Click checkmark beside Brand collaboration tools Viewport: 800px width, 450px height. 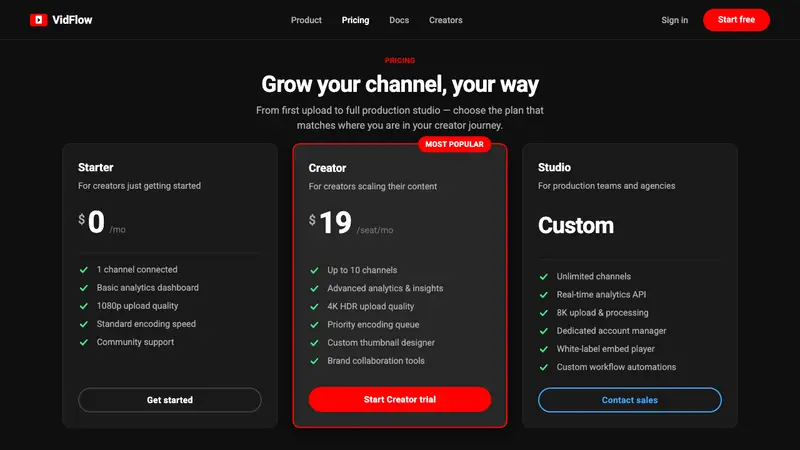pyautogui.click(x=314, y=361)
